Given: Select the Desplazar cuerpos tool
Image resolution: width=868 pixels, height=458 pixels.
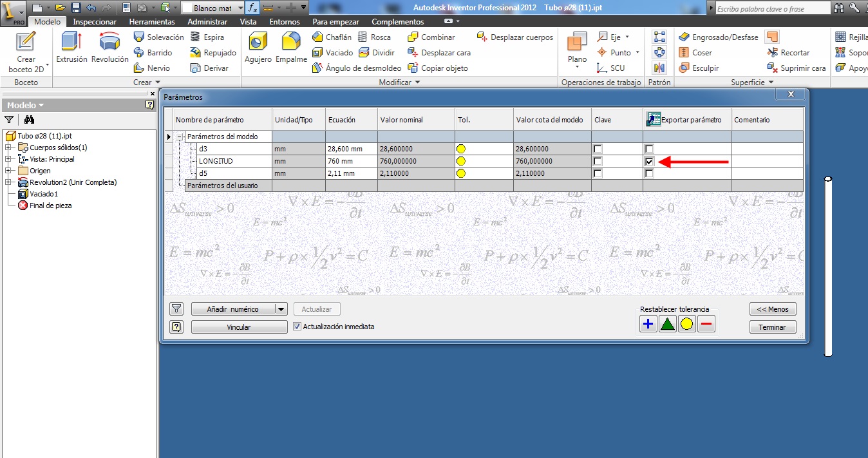Looking at the screenshot, I should click(x=514, y=37).
